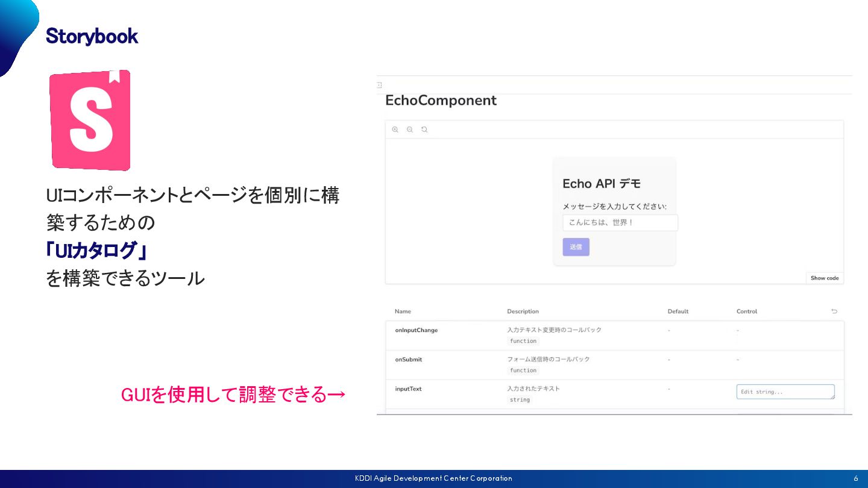Click the string type tag under inputText

[x=520, y=399]
